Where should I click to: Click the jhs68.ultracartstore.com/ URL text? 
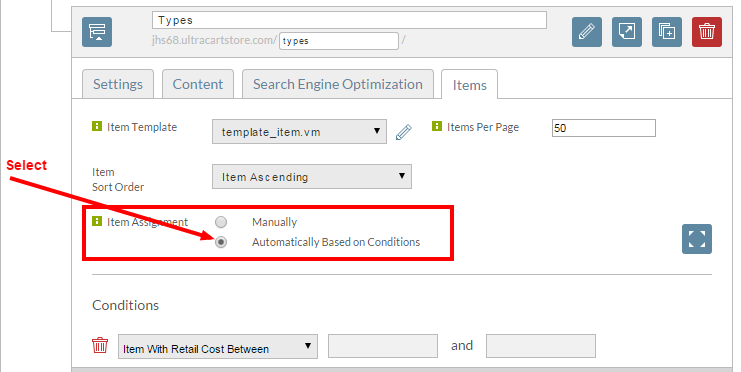pos(214,40)
